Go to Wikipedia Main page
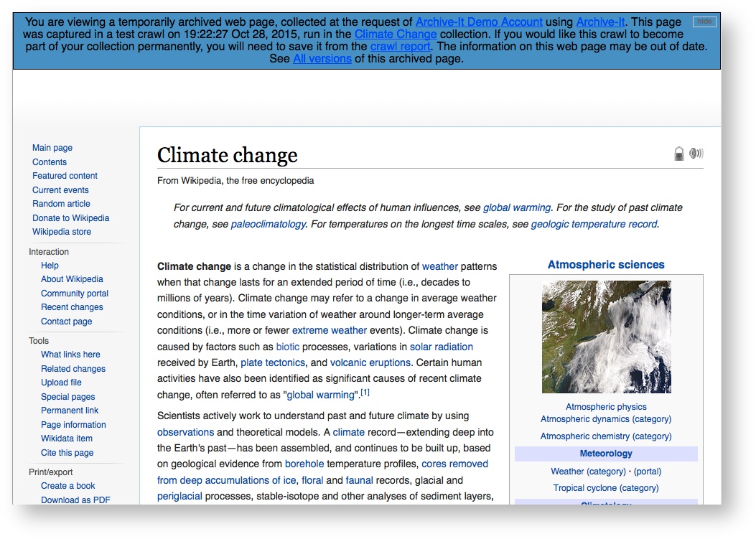Image resolution: width=756 pixels, height=539 pixels. pos(52,148)
